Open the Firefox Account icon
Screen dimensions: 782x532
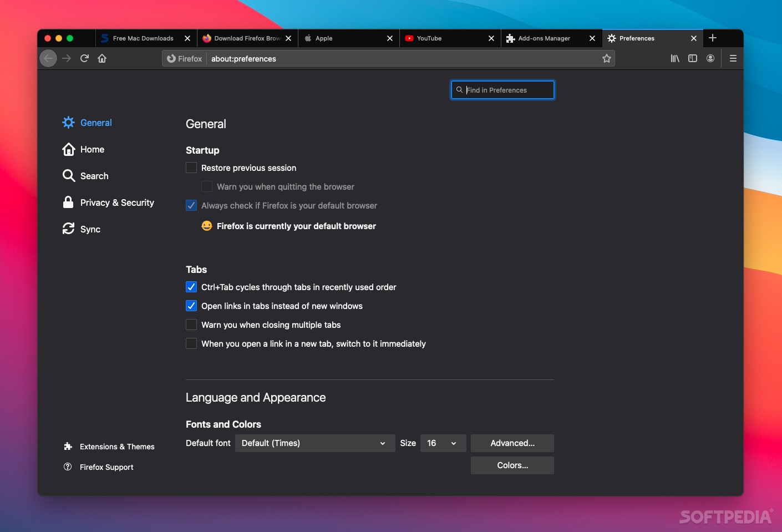click(710, 58)
